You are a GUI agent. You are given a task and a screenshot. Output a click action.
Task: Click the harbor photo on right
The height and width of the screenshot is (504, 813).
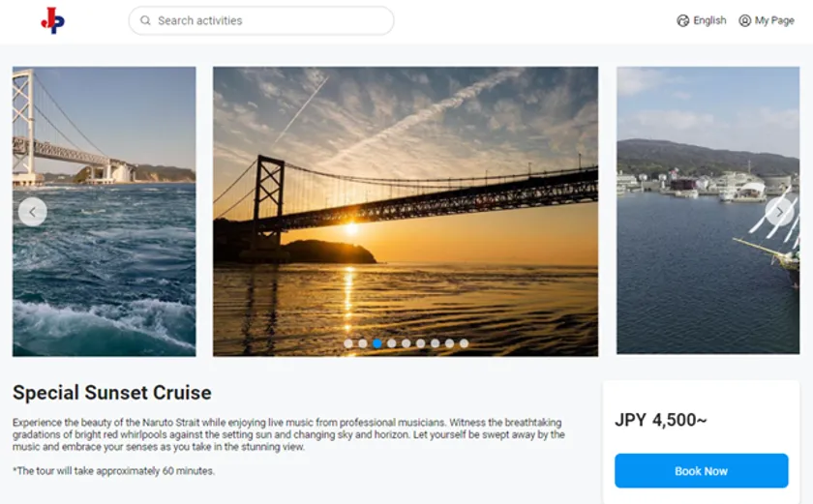tap(707, 271)
